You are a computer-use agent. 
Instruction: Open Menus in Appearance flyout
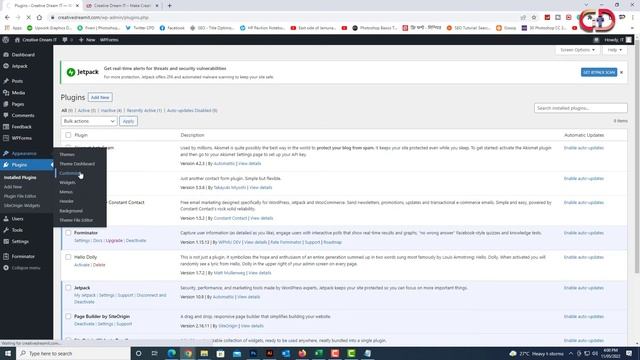(66, 192)
